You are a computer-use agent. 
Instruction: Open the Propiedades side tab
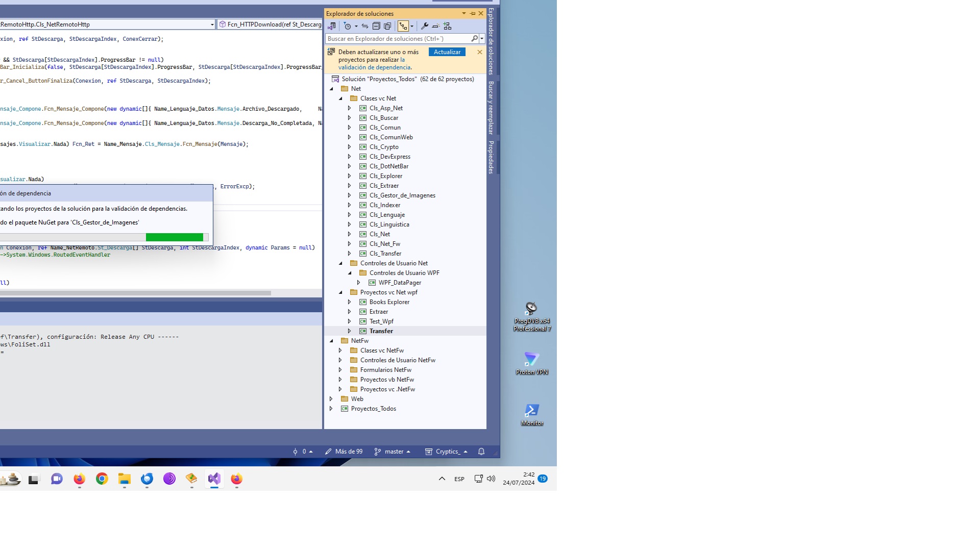point(491,157)
